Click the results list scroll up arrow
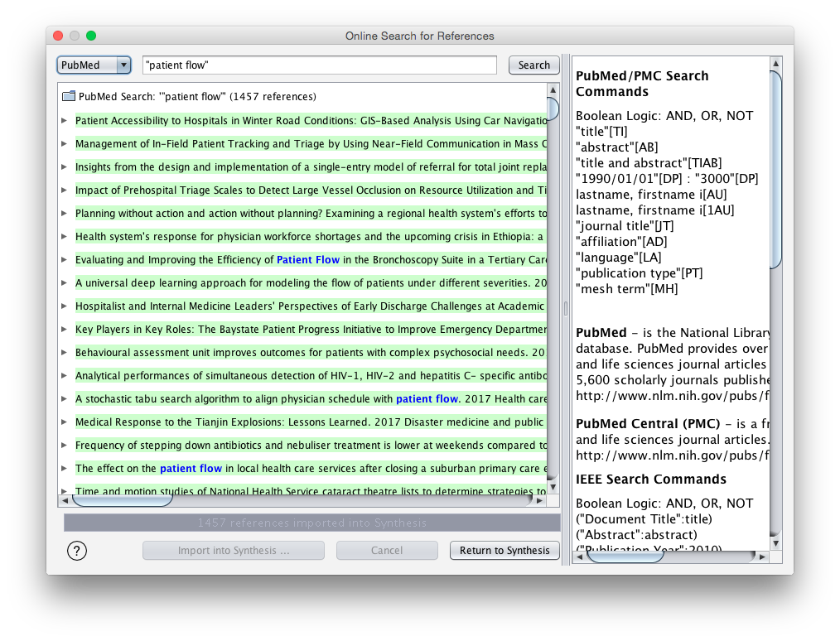Screen dimensions: 840x641 click(553, 89)
